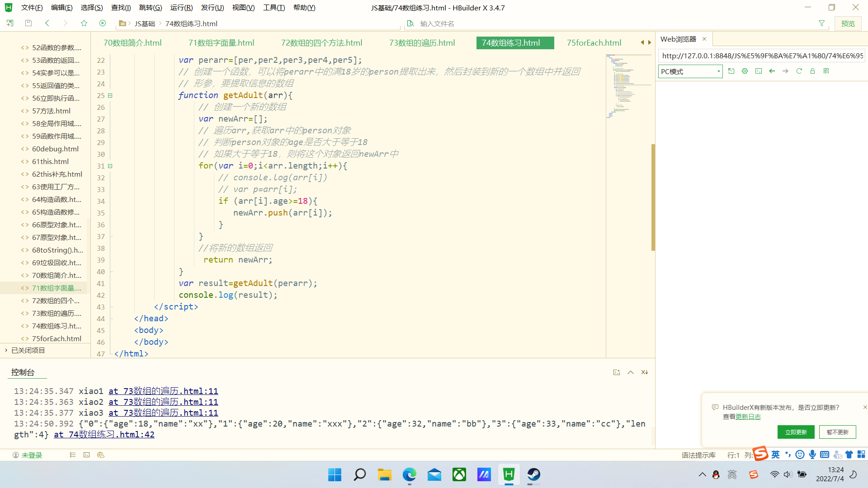Collapse code block at line 25

110,95
